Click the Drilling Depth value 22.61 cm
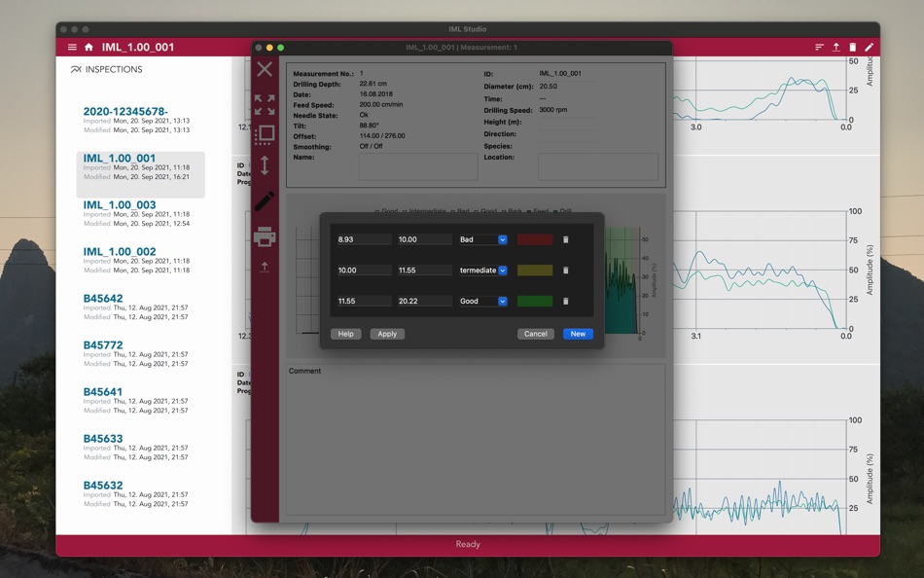Viewport: 924px width, 578px height. tap(373, 84)
